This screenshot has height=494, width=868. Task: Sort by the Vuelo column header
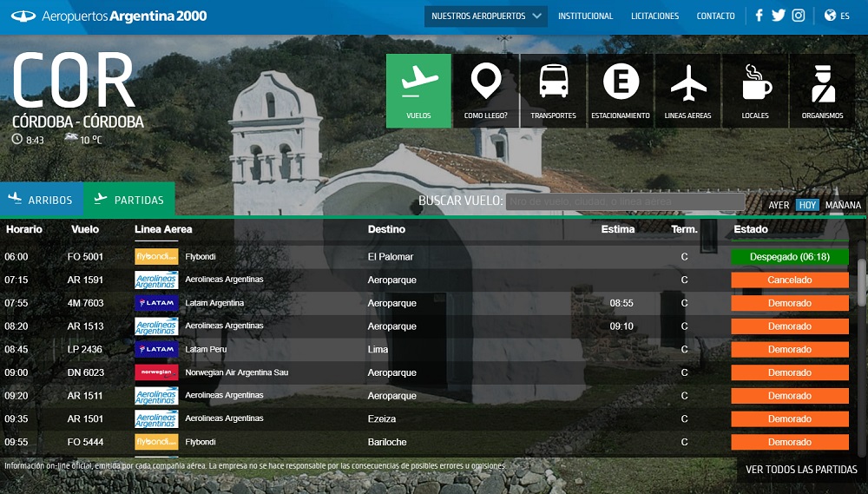coord(85,229)
